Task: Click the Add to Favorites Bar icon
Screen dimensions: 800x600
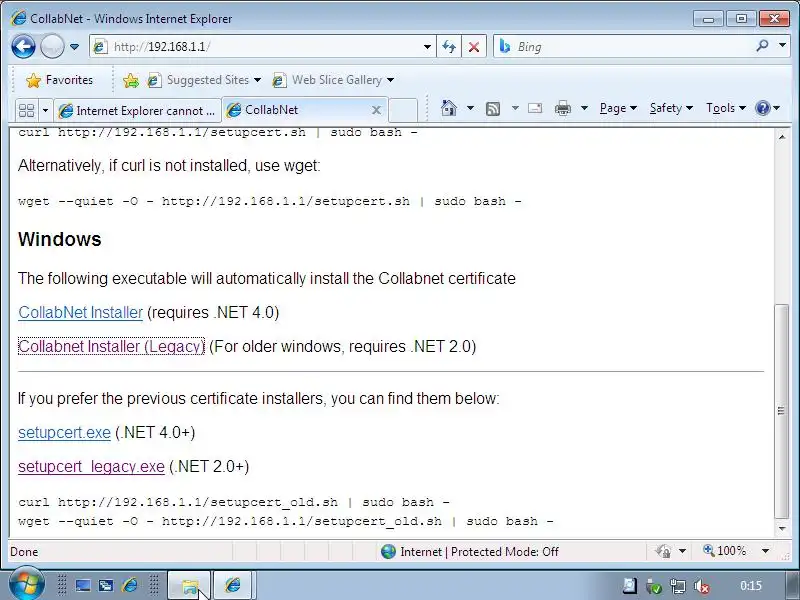Action: [131, 80]
